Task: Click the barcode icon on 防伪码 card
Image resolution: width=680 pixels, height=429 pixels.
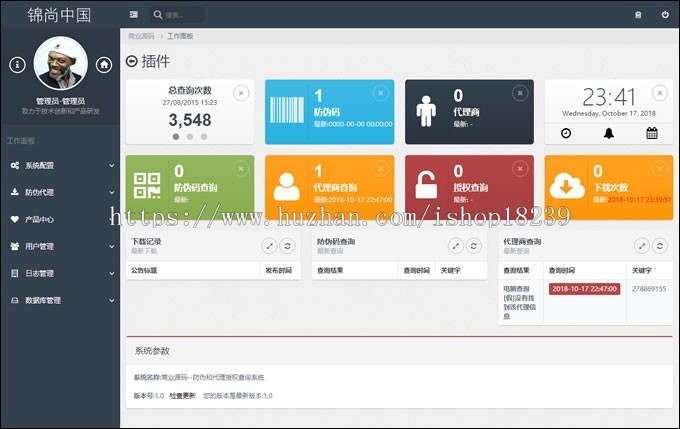Action: (x=287, y=110)
